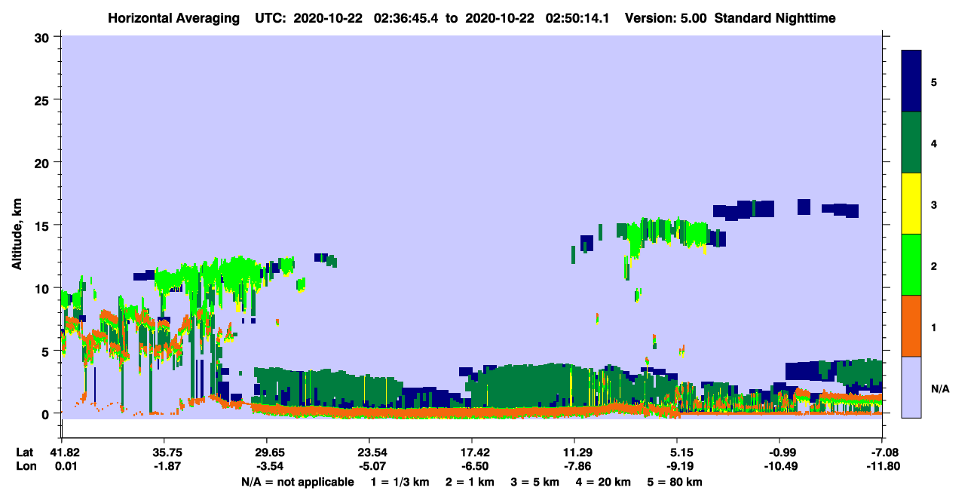Click the color bar label '2'
980x503 pixels.
(x=934, y=265)
